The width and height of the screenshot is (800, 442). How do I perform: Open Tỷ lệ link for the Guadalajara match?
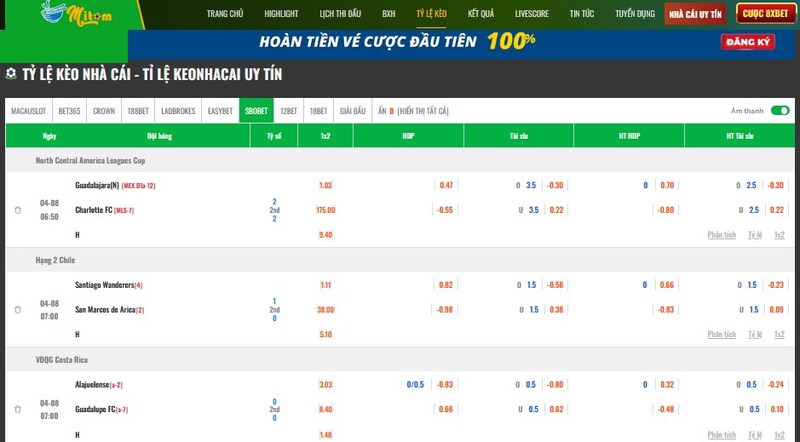click(755, 235)
